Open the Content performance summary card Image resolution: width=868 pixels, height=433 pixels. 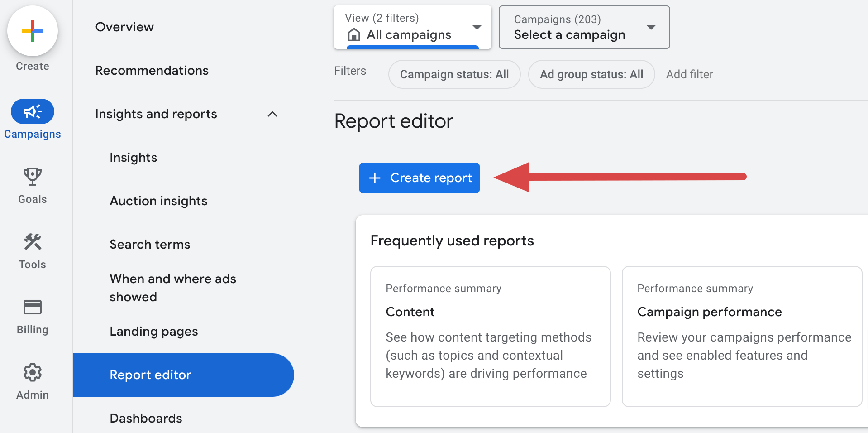coord(491,337)
